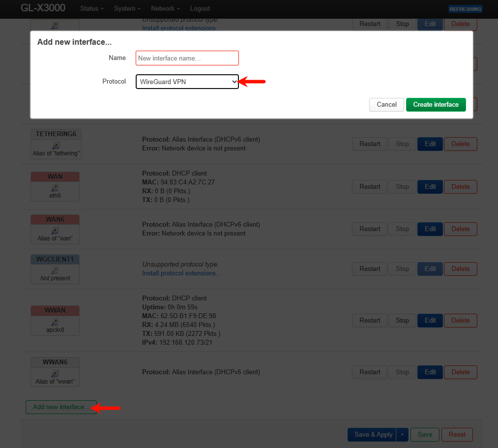The width and height of the screenshot is (498, 448).
Task: Click the WAN6 alias interface icon
Action: 55,230
